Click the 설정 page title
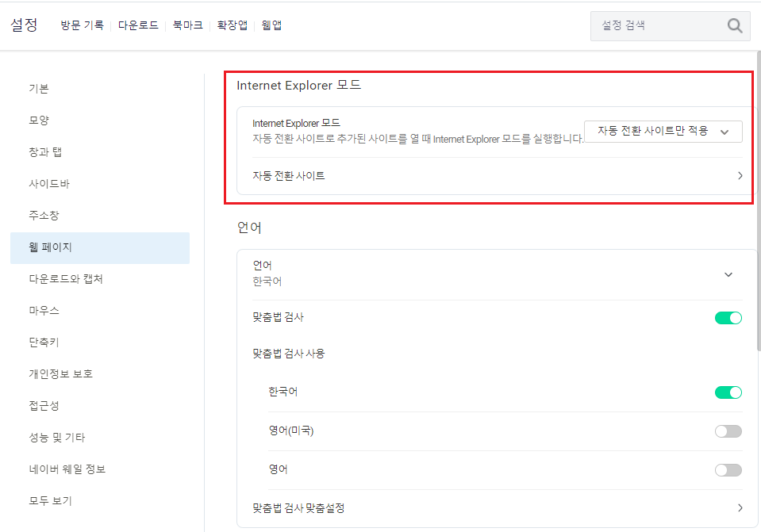The width and height of the screenshot is (761, 532). click(24, 25)
